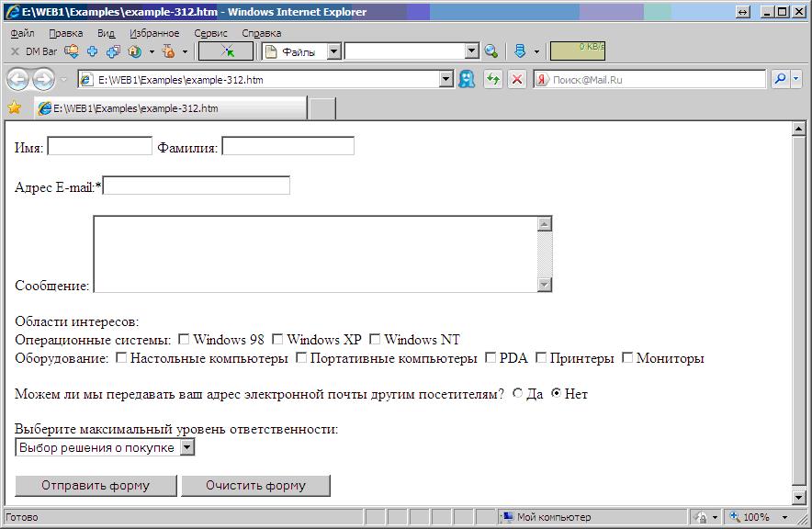812x529 pixels.
Task: Expand the arrow beside the blue download arrow icon
Action: tap(536, 51)
